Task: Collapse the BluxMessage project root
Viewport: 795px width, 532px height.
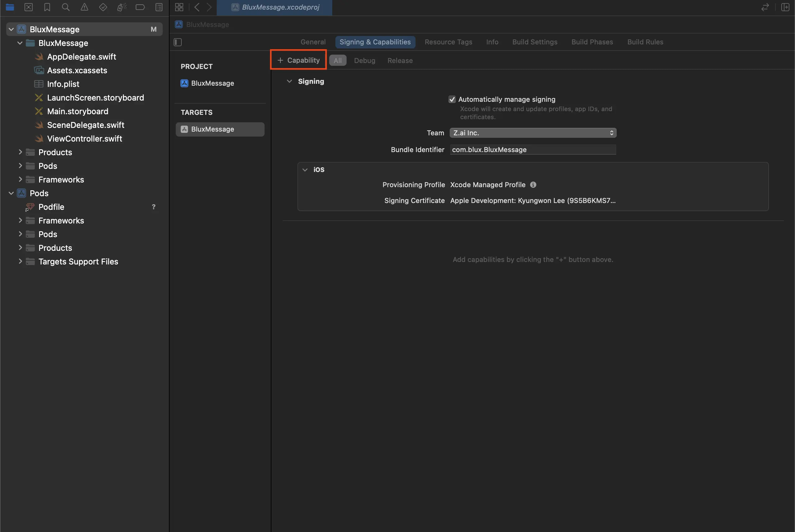Action: point(11,29)
